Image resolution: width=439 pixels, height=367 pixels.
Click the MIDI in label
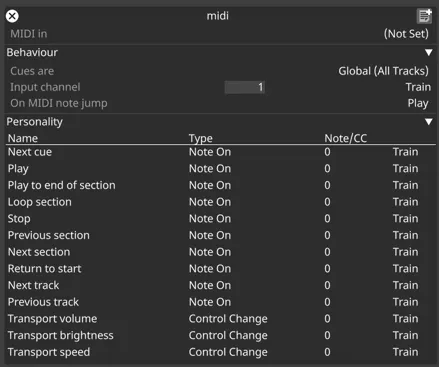pos(29,34)
